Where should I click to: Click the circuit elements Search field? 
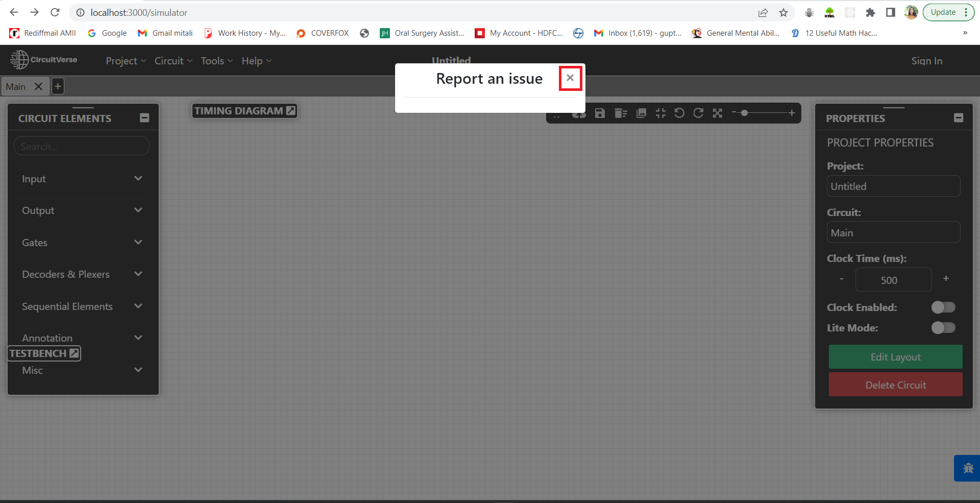pyautogui.click(x=82, y=146)
